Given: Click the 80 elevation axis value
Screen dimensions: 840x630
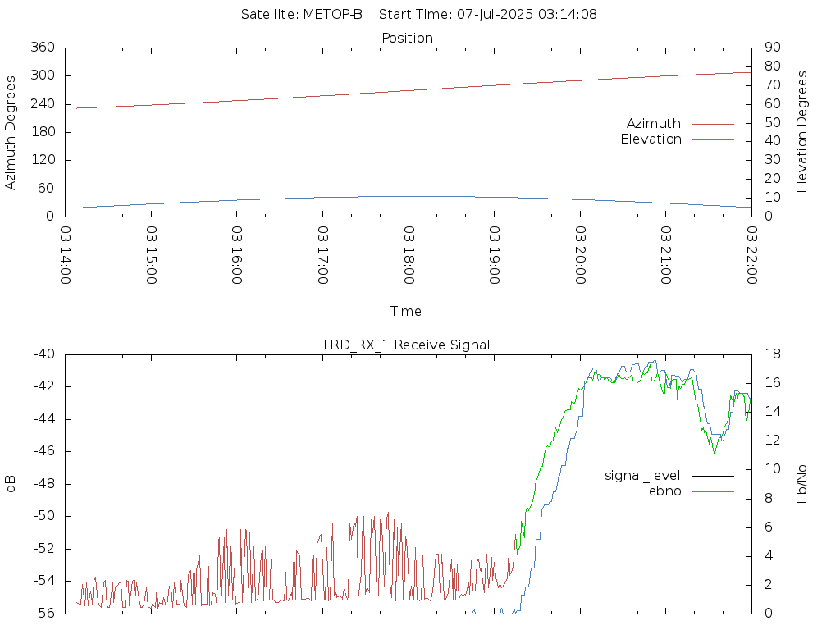Looking at the screenshot, I should (773, 66).
